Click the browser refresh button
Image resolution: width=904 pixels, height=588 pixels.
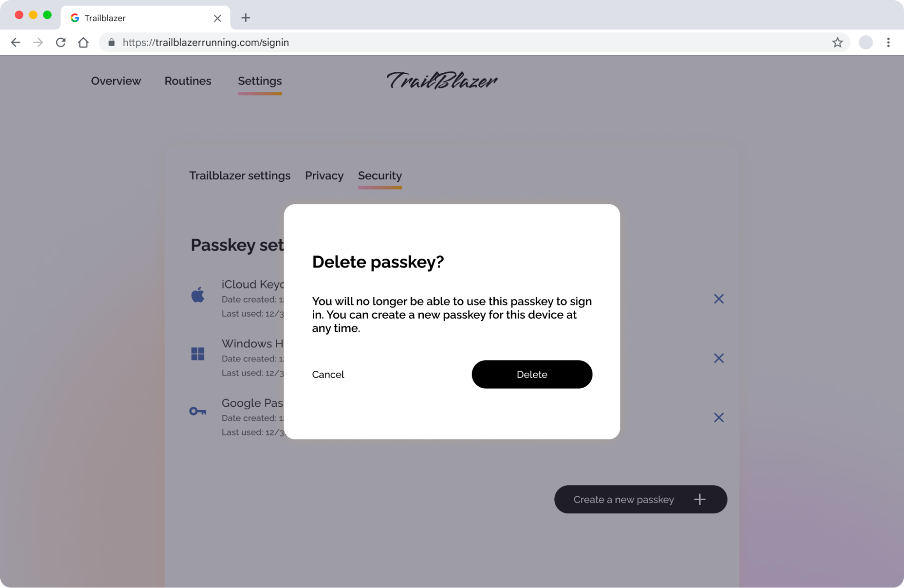pyautogui.click(x=60, y=42)
